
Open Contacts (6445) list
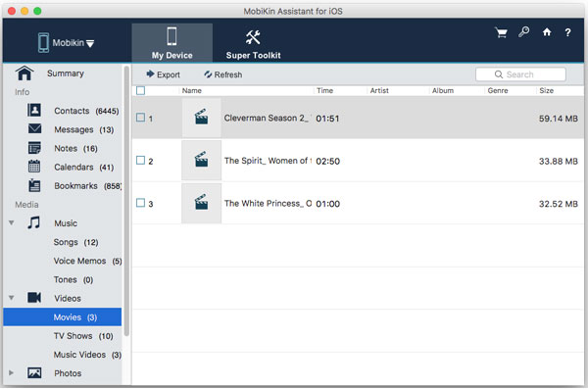[86, 111]
